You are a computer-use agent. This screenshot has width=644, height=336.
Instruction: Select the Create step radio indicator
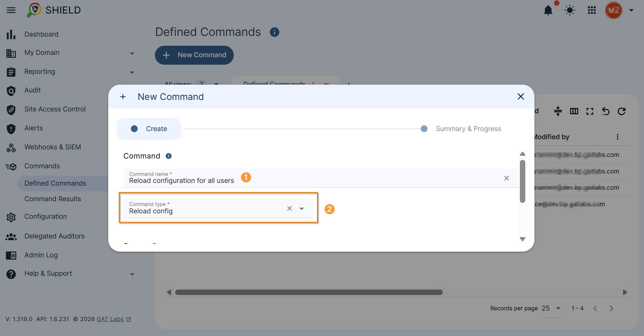(x=134, y=129)
